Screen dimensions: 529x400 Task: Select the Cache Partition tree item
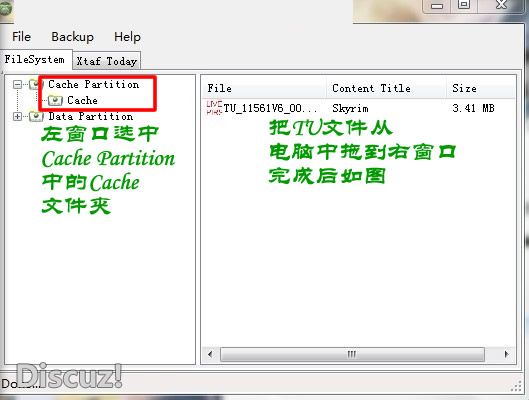pos(93,84)
